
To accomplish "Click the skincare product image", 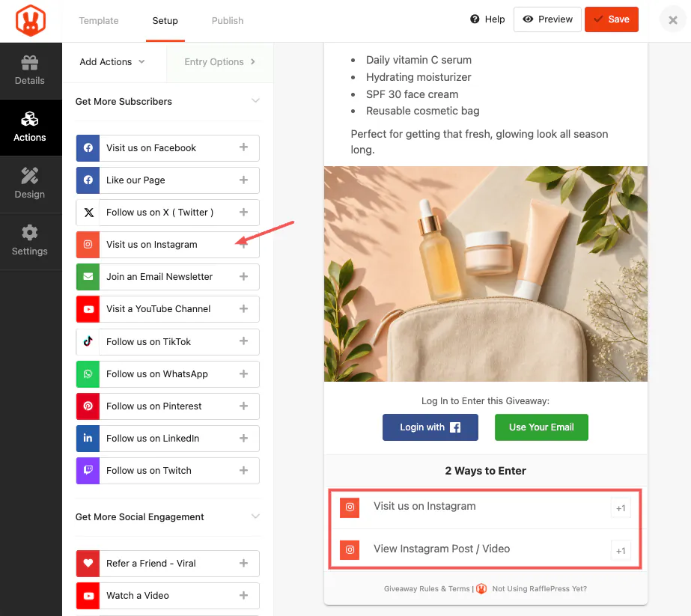I will (x=486, y=274).
